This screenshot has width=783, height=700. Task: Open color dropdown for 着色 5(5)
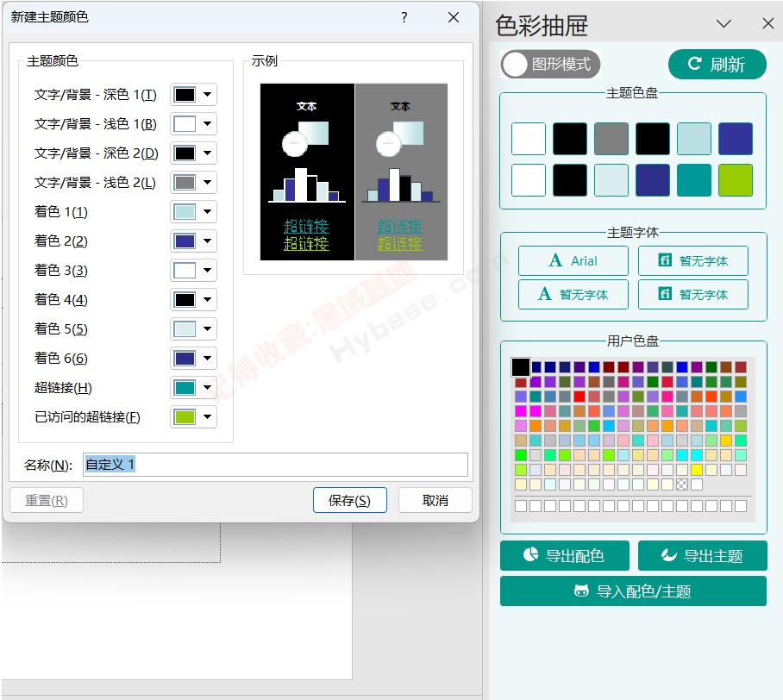coord(194,329)
